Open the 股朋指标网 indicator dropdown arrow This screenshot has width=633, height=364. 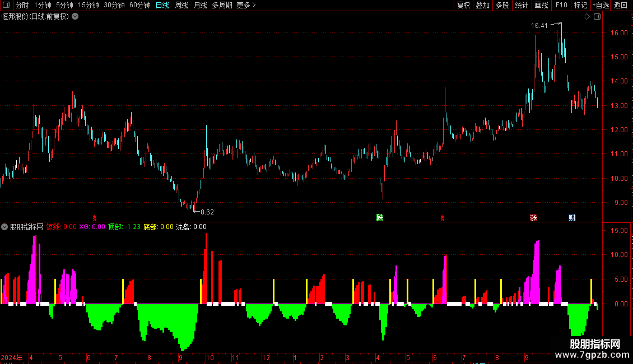(x=4, y=227)
